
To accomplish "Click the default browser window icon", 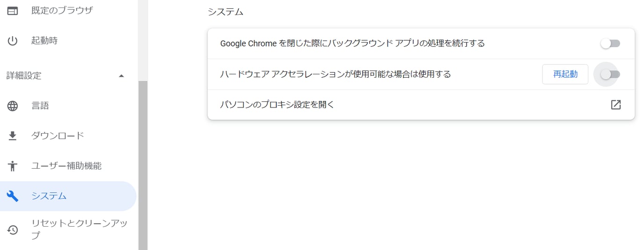I will (13, 10).
